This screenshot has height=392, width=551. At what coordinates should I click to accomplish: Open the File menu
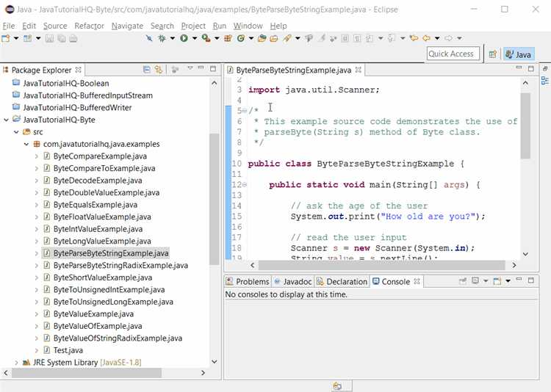(9, 26)
